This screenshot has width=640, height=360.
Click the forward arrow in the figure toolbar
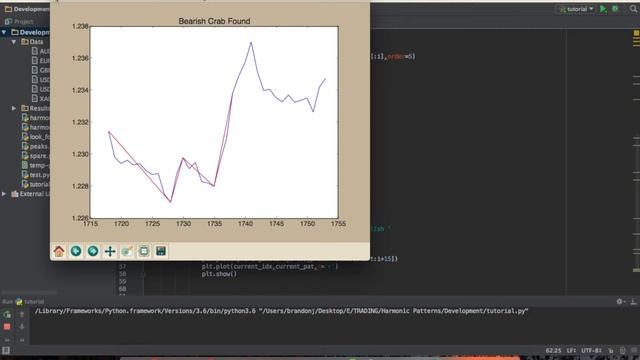click(x=93, y=251)
